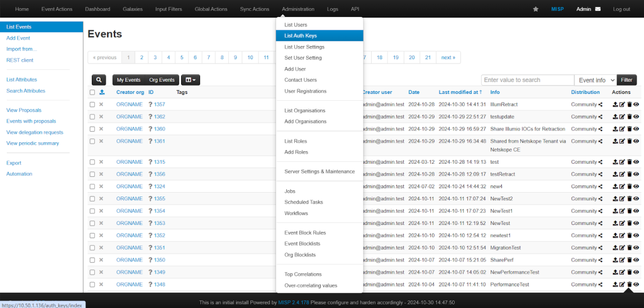Go to page 5 in pagination

click(x=182, y=57)
